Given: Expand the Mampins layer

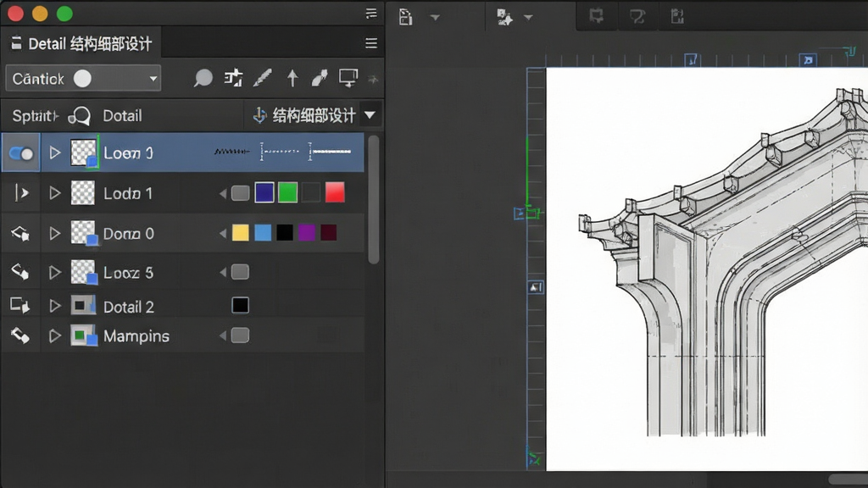Looking at the screenshot, I should [x=54, y=335].
